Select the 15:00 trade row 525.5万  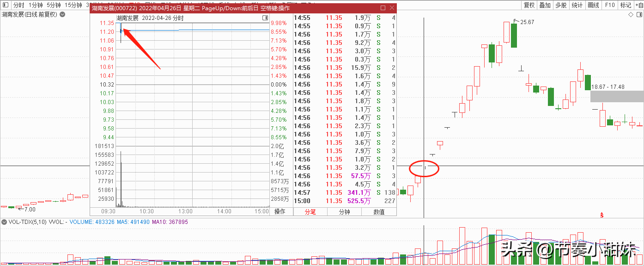tap(345, 201)
